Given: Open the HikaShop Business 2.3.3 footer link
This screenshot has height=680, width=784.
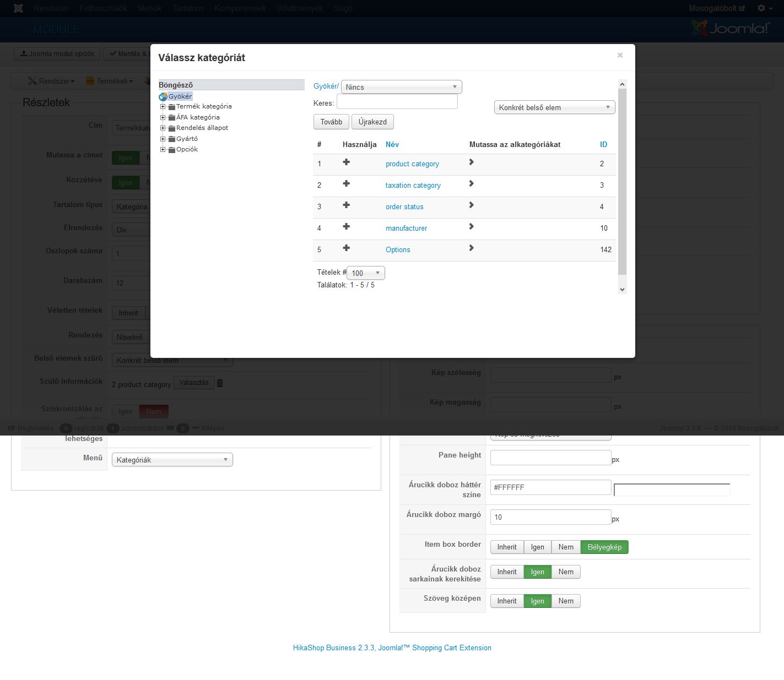Looking at the screenshot, I should click(x=392, y=648).
